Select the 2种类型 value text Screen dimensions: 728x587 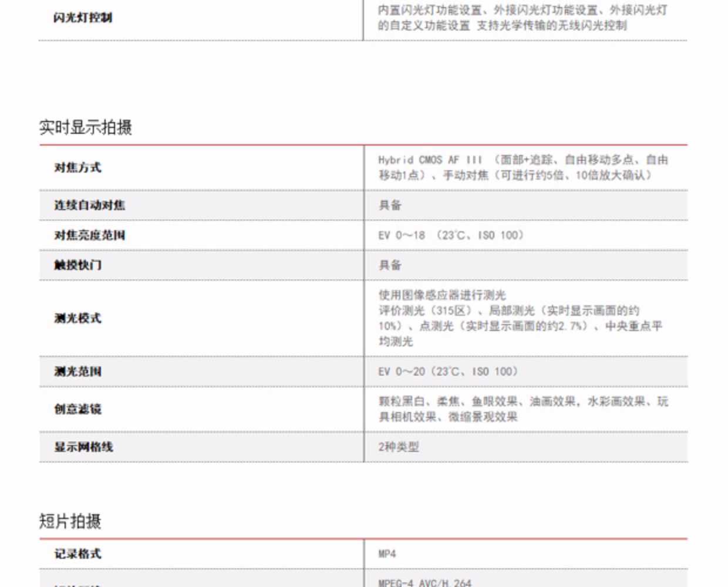[x=399, y=447]
